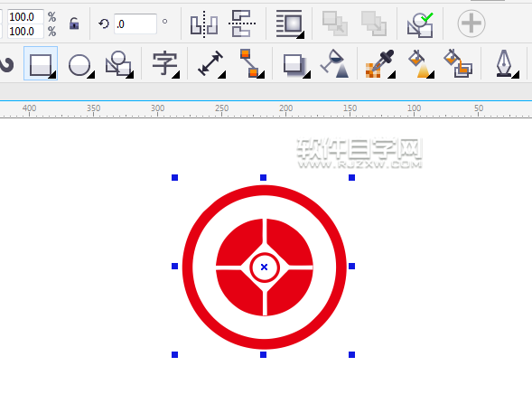Click the top-middle selection handle
This screenshot has height=413, width=532.
pos(263,177)
